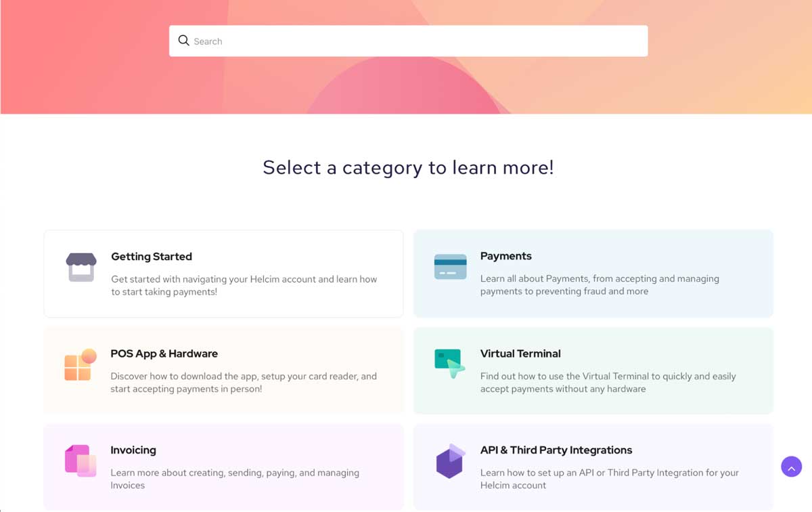Click the magnifying glass search icon

click(183, 40)
